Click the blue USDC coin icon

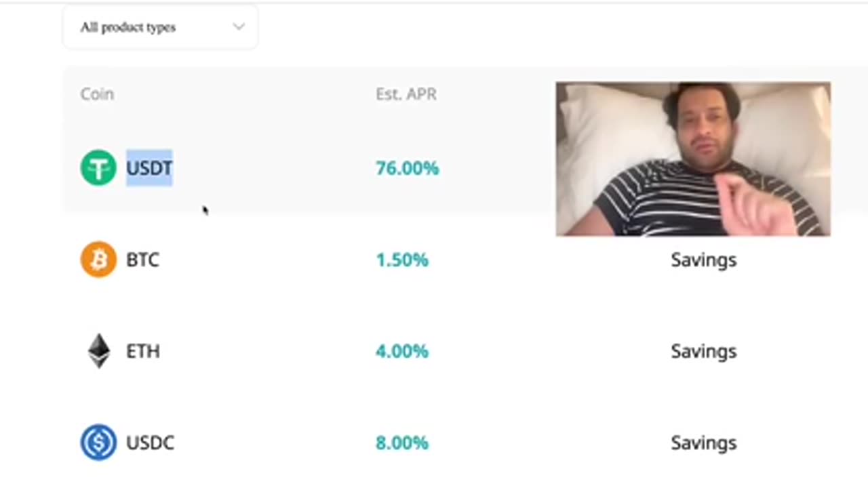pyautogui.click(x=98, y=442)
